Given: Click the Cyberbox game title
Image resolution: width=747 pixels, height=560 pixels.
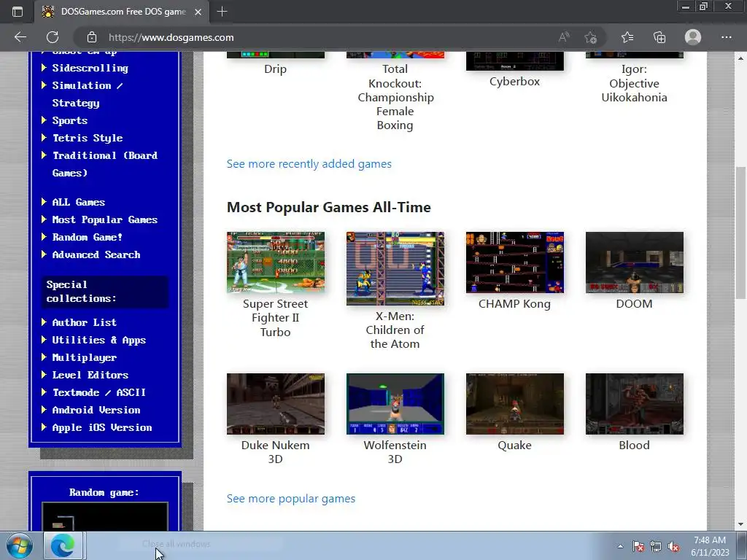Looking at the screenshot, I should 514,82.
